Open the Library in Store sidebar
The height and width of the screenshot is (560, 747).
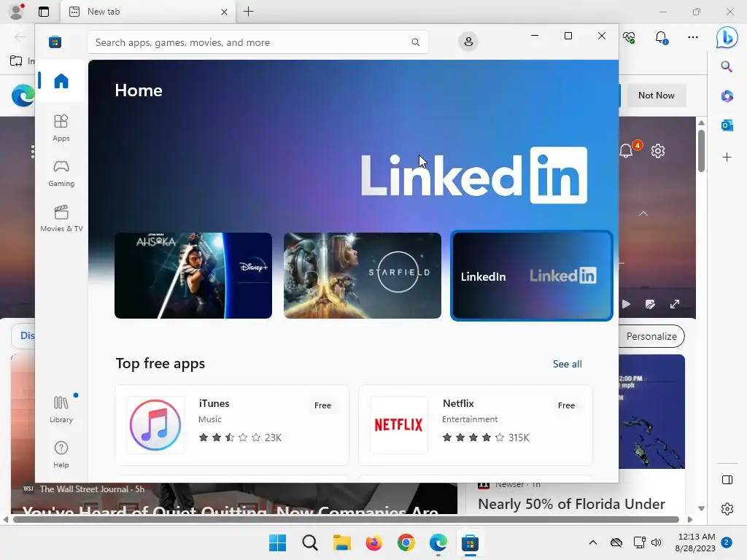pyautogui.click(x=61, y=409)
